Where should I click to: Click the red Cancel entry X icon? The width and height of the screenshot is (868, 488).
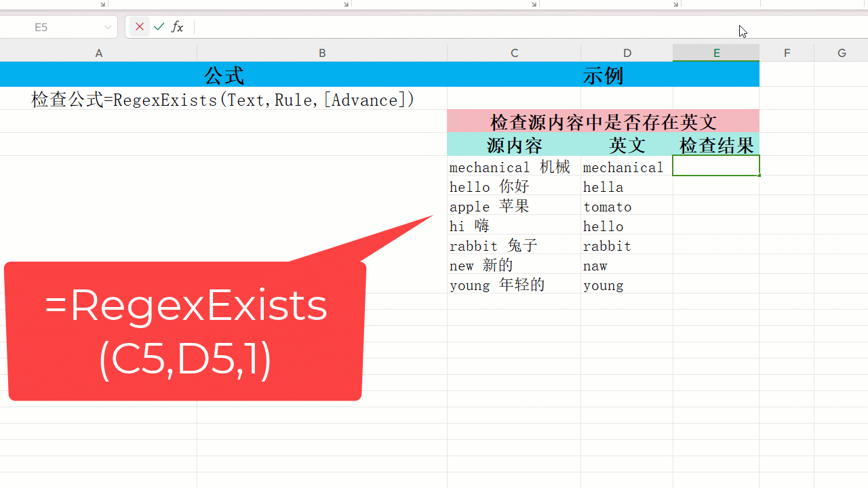(x=140, y=27)
